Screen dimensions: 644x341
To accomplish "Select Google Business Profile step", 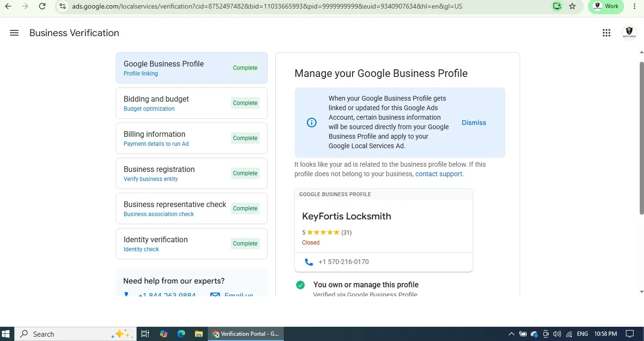I will [x=192, y=68].
